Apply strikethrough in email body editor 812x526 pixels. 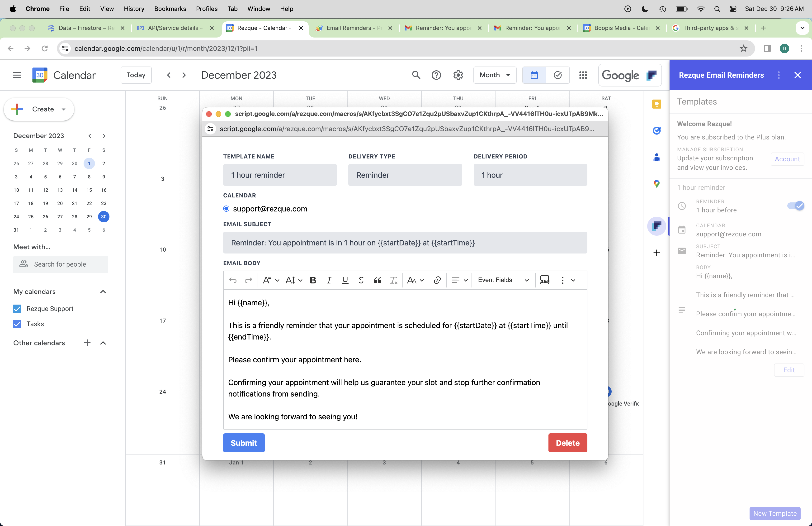coord(361,280)
